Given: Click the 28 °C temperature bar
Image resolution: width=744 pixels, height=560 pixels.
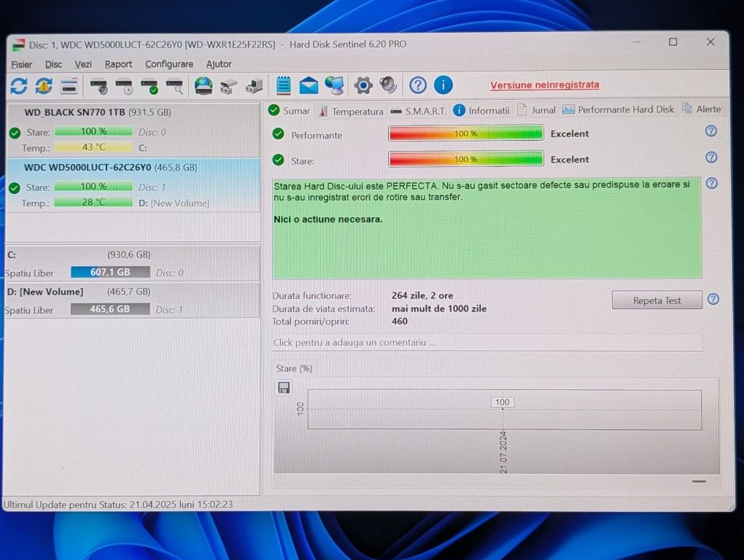Looking at the screenshot, I should [93, 202].
